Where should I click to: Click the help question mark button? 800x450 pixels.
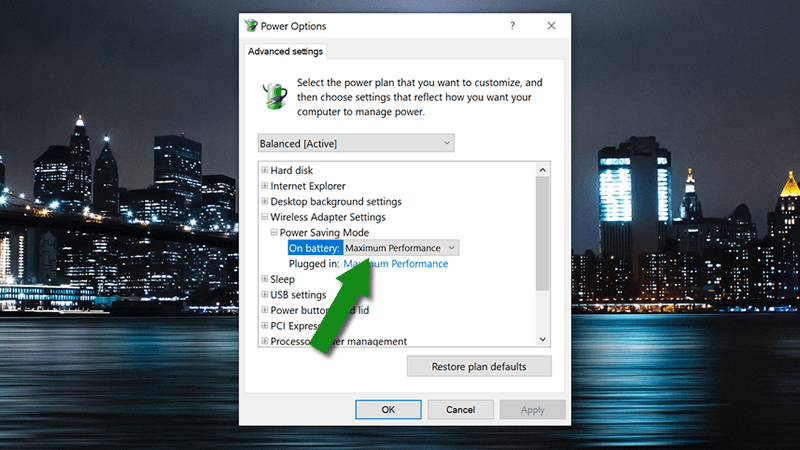point(512,26)
